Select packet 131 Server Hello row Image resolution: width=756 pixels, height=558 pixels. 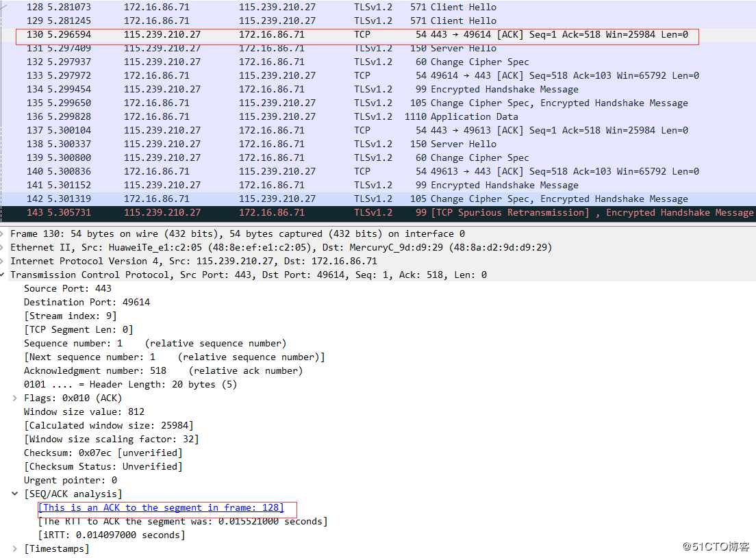pos(274,49)
